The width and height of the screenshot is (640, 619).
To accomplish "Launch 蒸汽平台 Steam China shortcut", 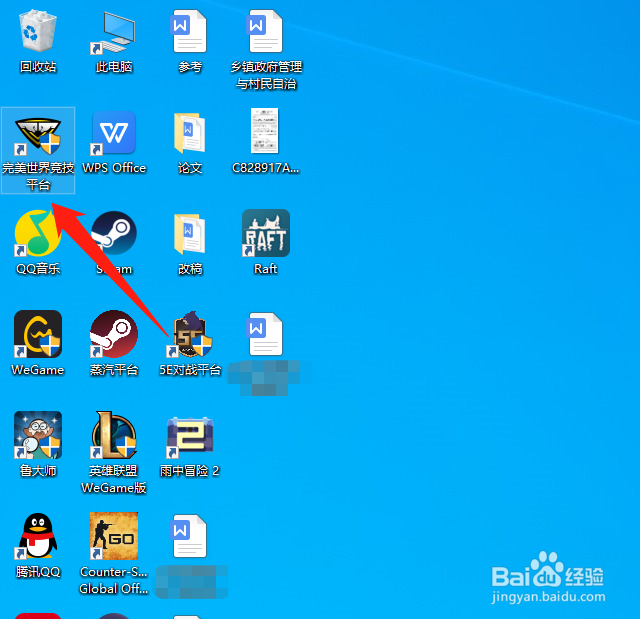I will click(114, 334).
